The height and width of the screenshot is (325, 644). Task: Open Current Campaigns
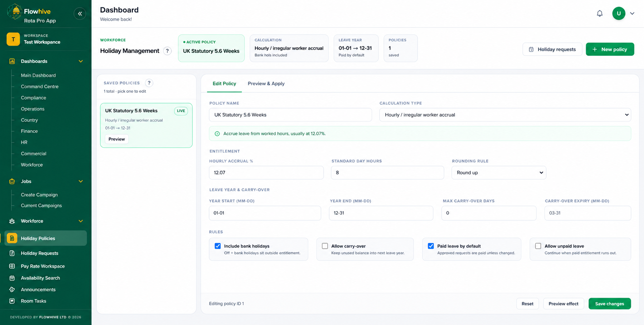coord(41,205)
